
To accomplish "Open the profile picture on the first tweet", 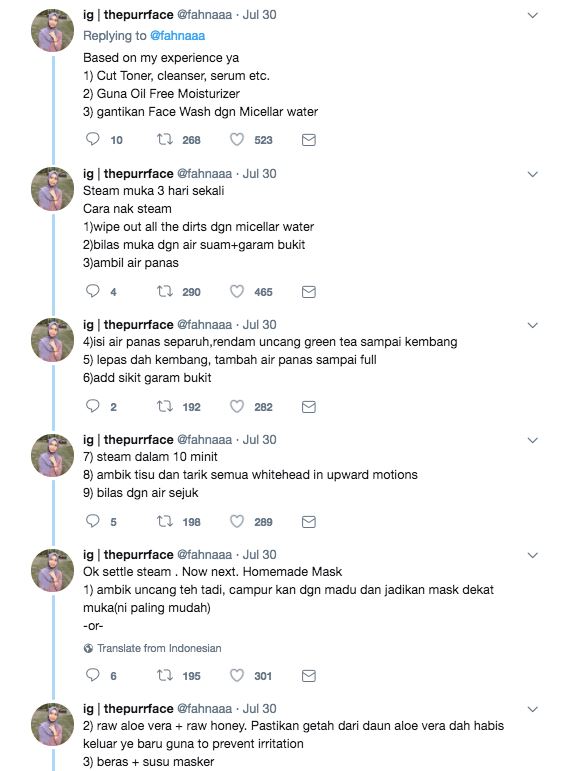I will pos(53,30).
